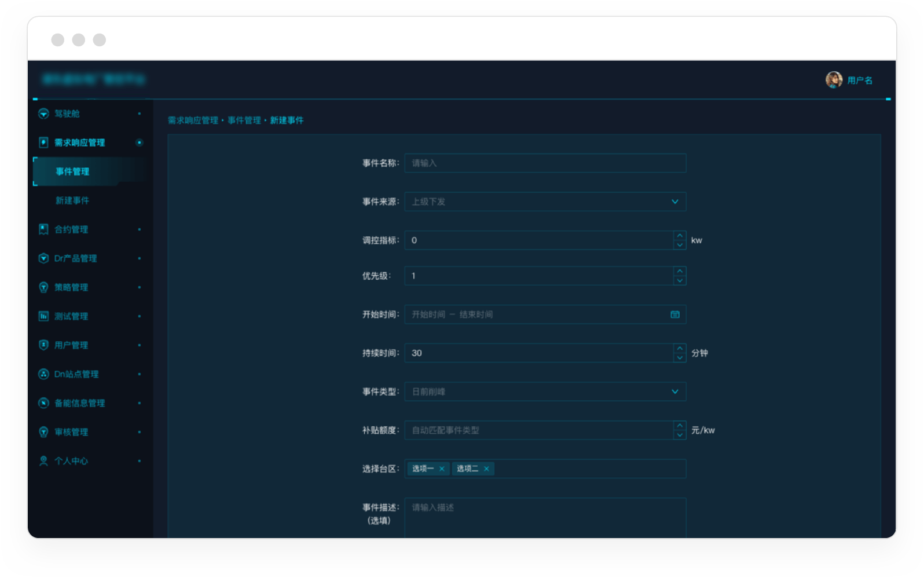The image size is (924, 578).
Task: Expand the 用户管理 menu dot
Action: pos(140,345)
